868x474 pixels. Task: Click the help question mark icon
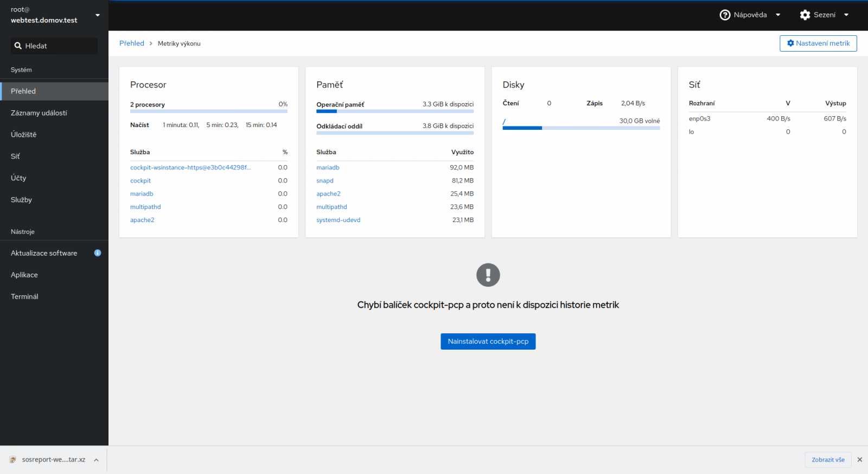(725, 15)
